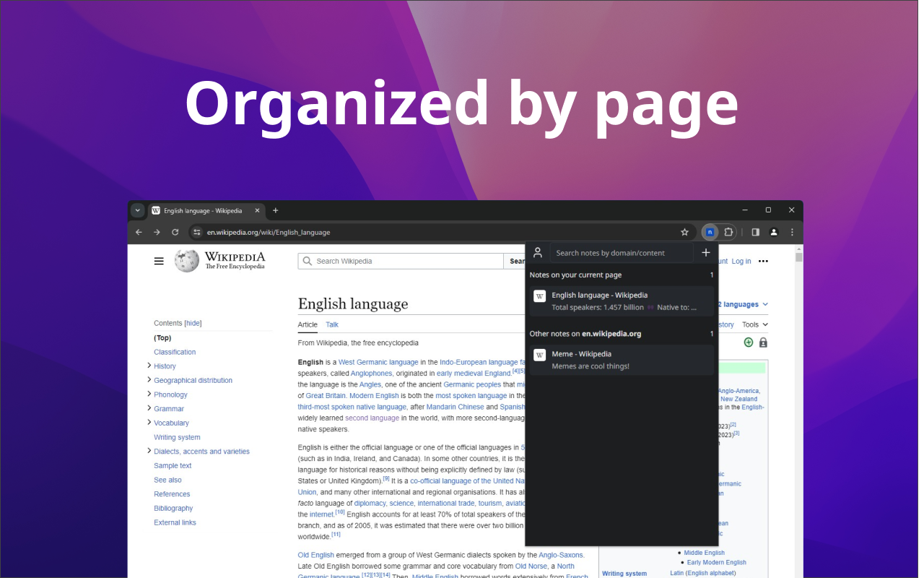This screenshot has height=578, width=924.
Task: Switch to the Talk tab
Action: [332, 325]
